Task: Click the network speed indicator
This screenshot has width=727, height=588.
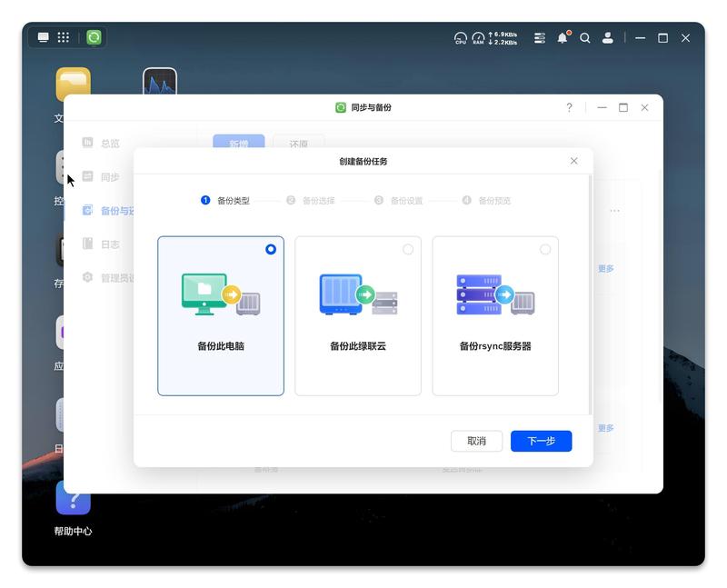Action: click(503, 38)
